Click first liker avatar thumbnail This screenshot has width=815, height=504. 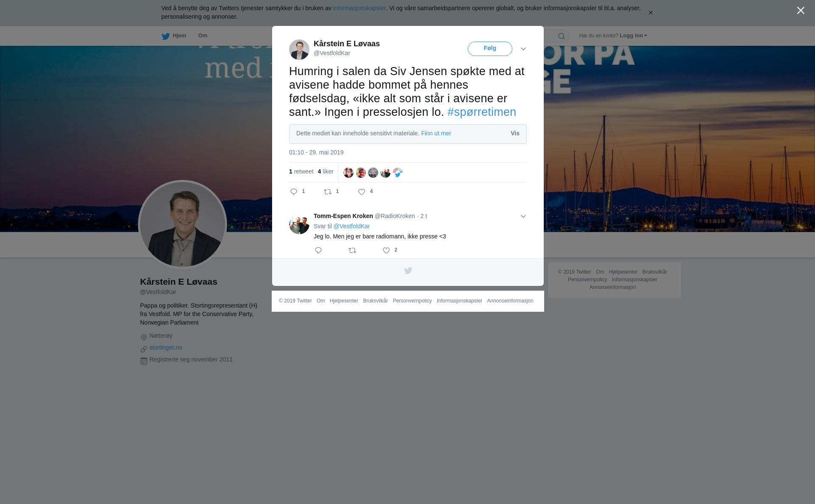click(x=348, y=173)
